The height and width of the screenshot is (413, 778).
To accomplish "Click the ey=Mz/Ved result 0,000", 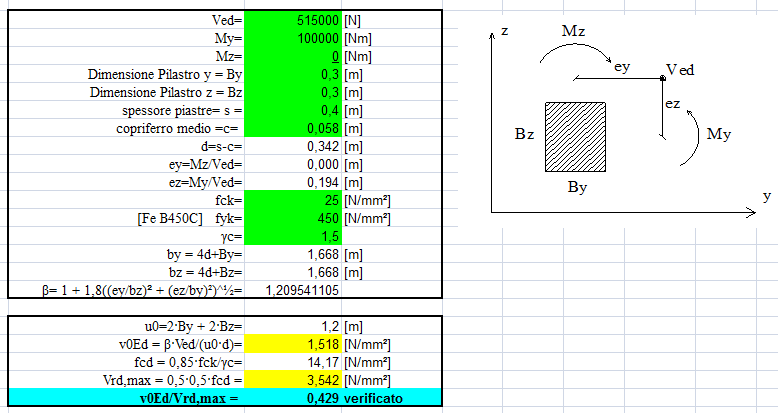I will pos(293,164).
